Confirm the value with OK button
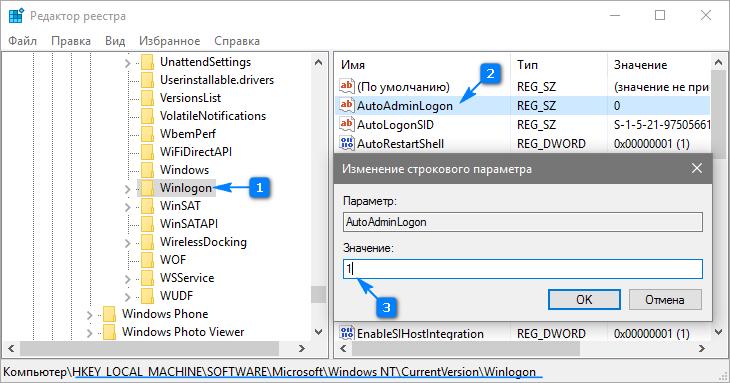Viewport: 730px width, 383px height. (584, 299)
